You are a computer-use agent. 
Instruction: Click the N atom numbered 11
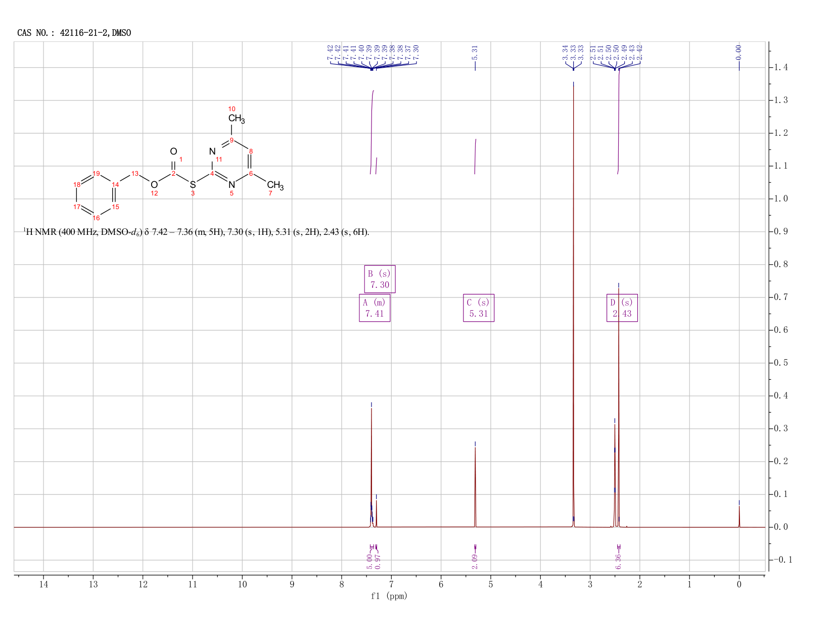pyautogui.click(x=212, y=151)
